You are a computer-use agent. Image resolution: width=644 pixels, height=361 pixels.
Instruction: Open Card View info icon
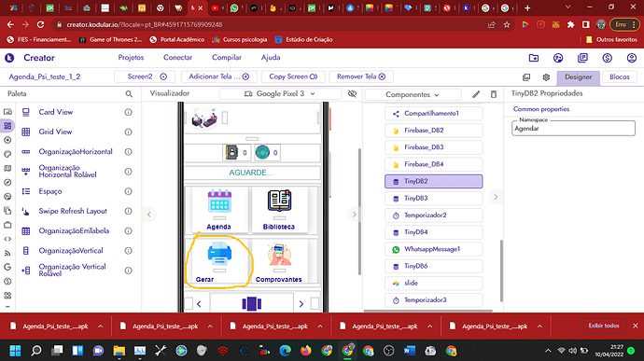(128, 112)
